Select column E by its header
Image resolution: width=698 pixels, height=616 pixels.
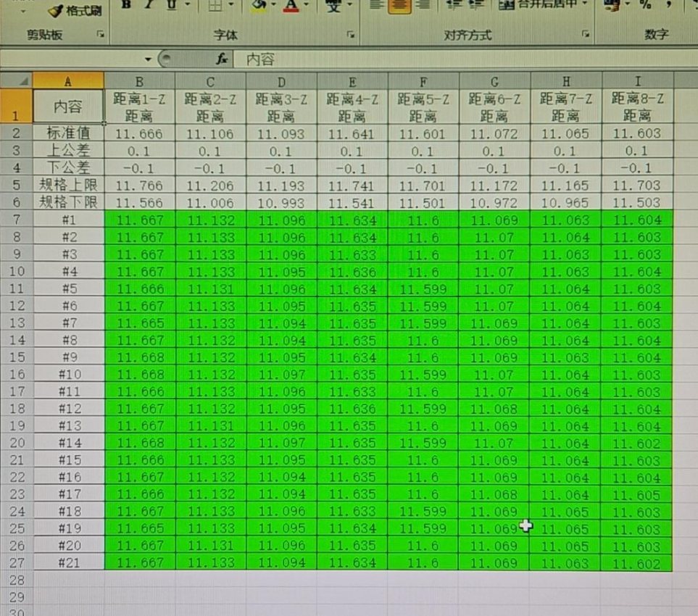click(352, 81)
